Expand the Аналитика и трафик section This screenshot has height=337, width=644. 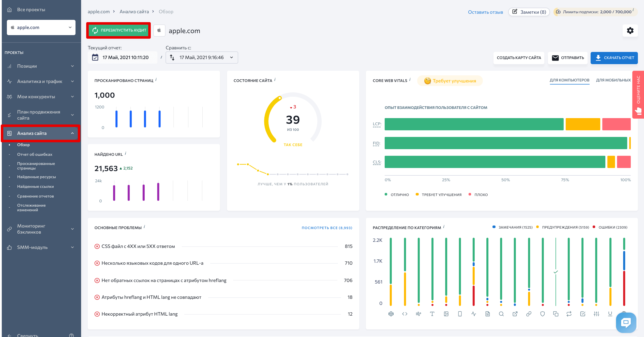[41, 81]
